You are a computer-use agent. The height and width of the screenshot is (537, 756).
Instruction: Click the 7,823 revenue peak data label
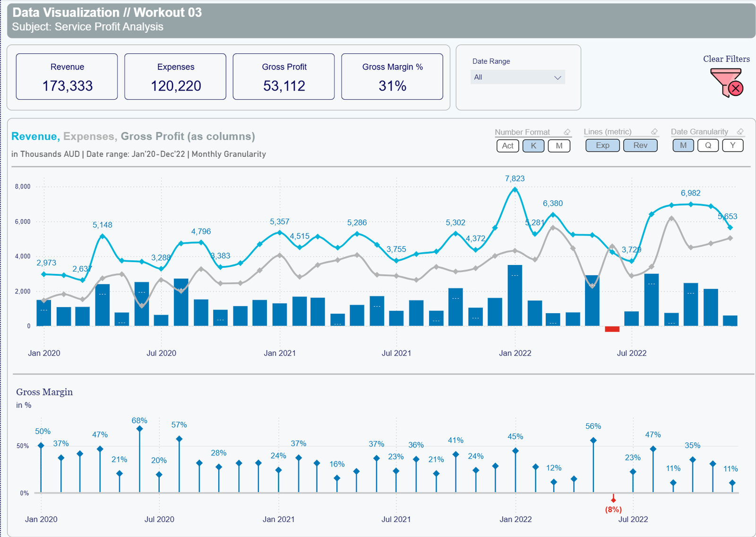515,179
